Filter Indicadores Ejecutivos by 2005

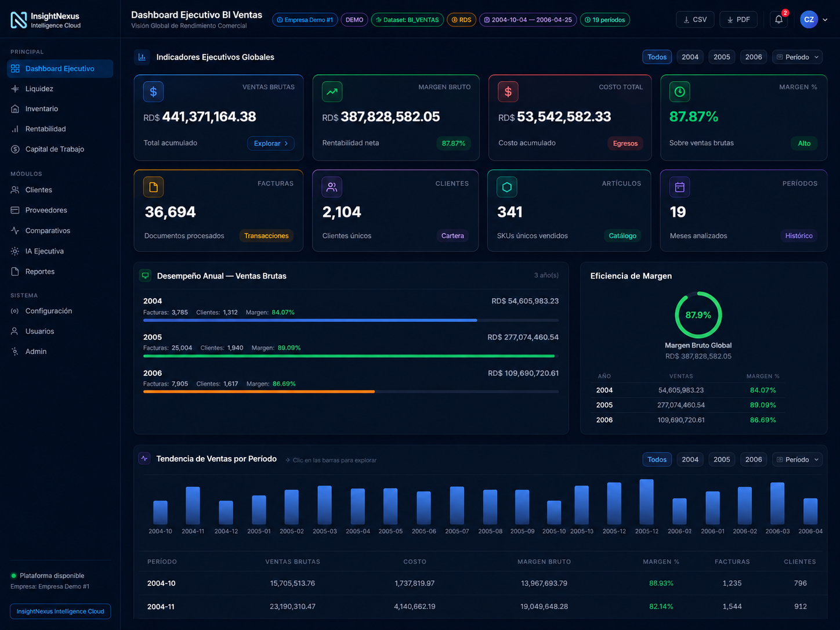(722, 57)
